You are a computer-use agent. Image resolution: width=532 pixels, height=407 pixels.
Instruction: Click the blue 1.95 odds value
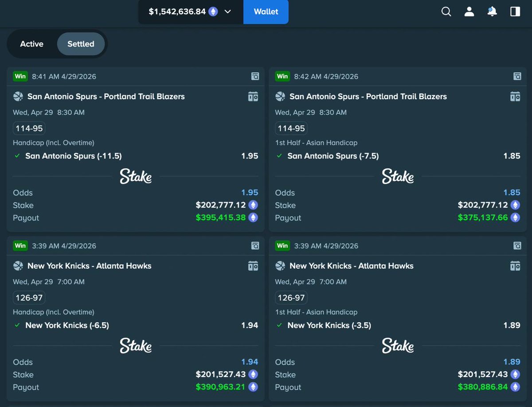click(x=250, y=193)
